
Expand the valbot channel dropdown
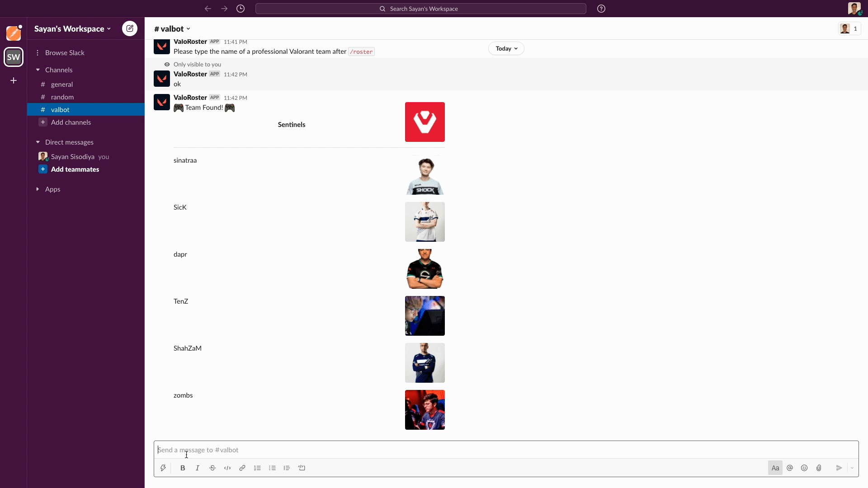pyautogui.click(x=189, y=28)
